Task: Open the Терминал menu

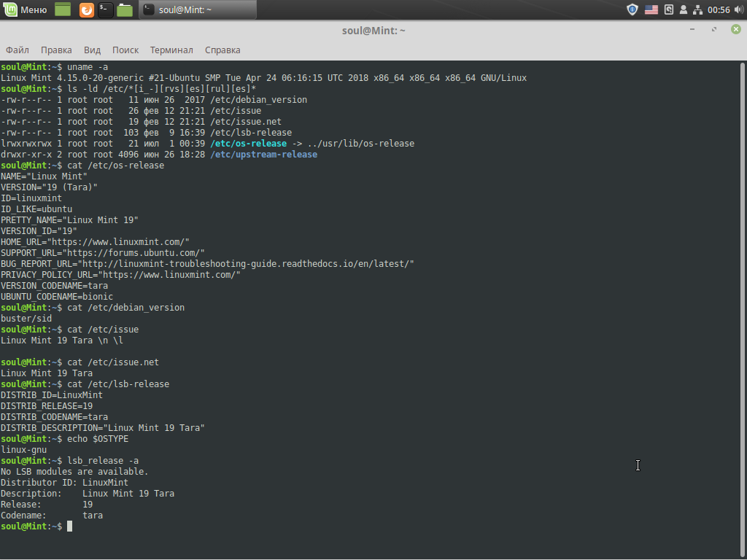Action: click(171, 50)
